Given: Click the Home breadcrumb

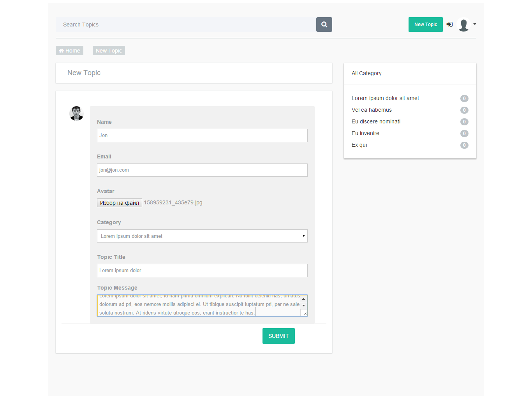Looking at the screenshot, I should [x=69, y=51].
